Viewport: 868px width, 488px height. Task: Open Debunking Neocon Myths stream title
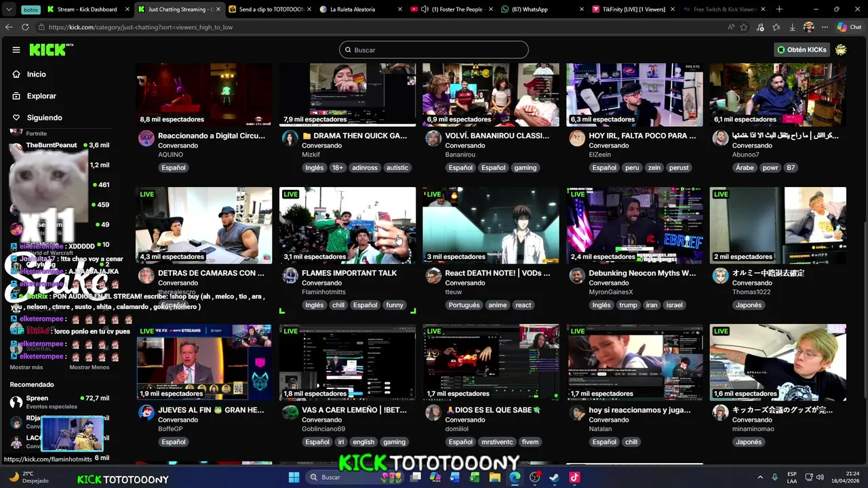[642, 273]
